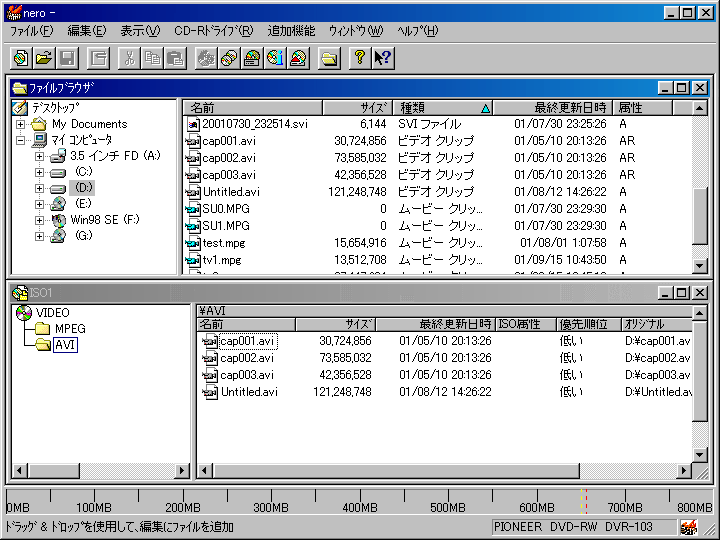Expand the (E:) drive node
720x540 pixels.
point(39,204)
